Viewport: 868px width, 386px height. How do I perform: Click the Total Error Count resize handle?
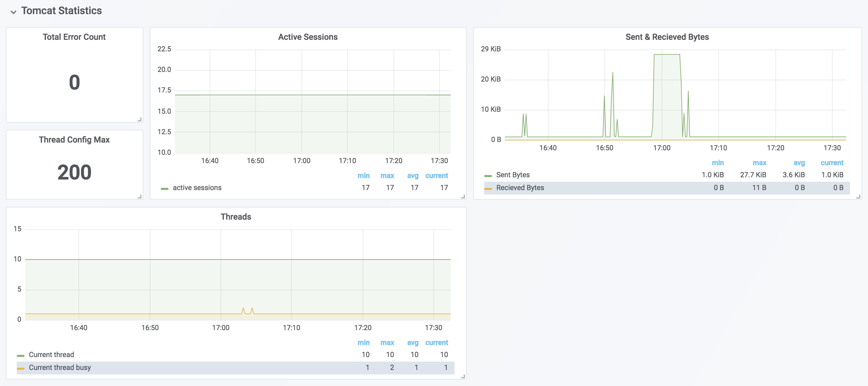[x=140, y=119]
